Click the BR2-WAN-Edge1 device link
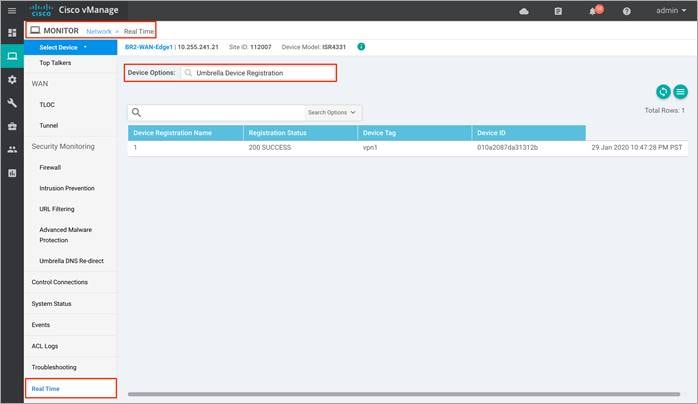Screen dimensions: 698x404 [x=149, y=47]
